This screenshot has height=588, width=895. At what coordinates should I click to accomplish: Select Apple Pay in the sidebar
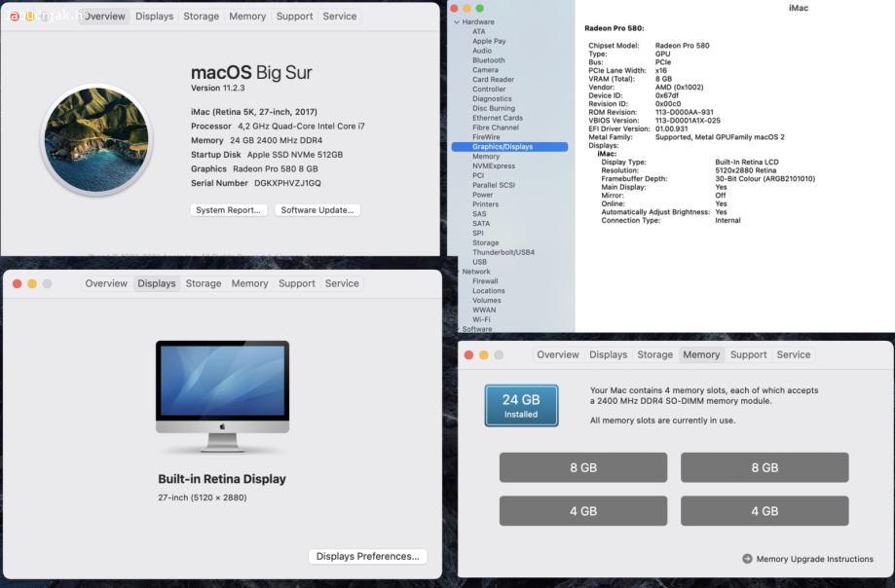point(489,41)
